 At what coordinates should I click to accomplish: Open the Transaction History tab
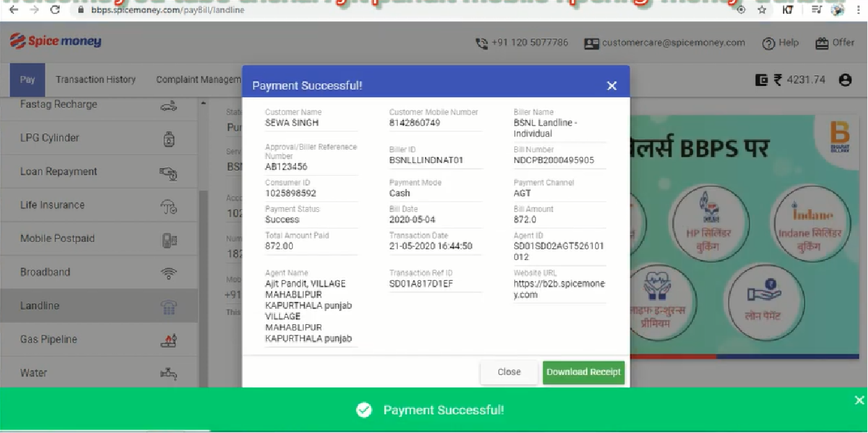(x=95, y=79)
